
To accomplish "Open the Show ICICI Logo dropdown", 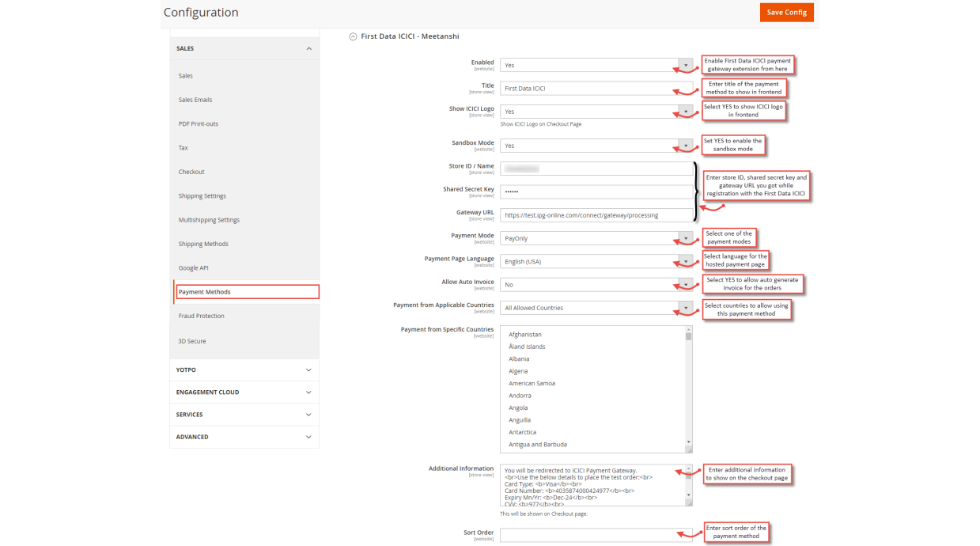I will [596, 112].
